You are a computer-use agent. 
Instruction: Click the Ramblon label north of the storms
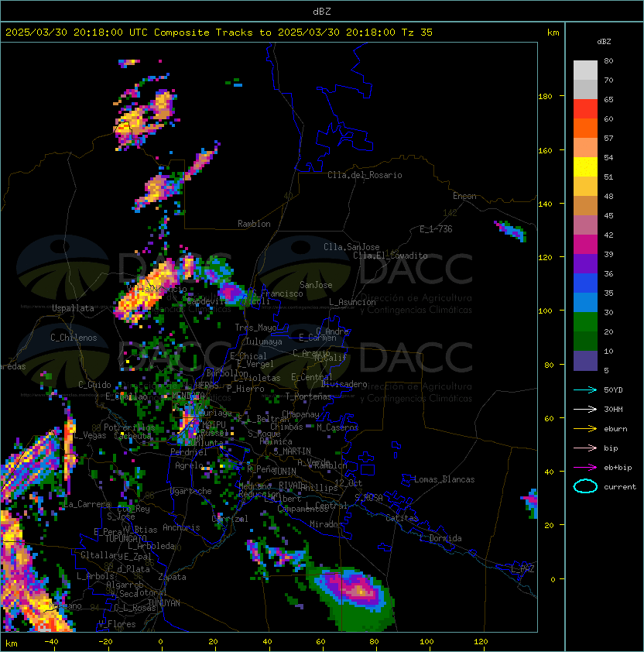pyautogui.click(x=254, y=224)
